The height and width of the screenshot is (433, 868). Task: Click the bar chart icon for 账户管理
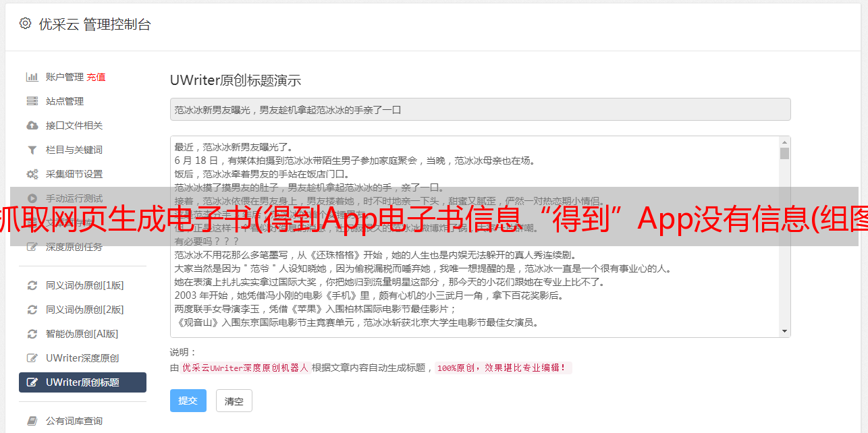pyautogui.click(x=32, y=77)
